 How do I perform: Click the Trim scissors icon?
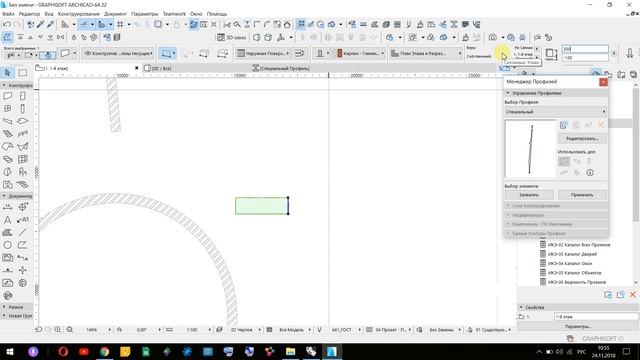(x=227, y=24)
